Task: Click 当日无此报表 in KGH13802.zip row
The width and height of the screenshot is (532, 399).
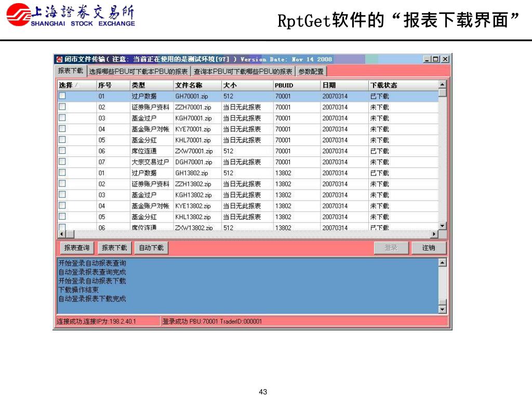Action: (242, 195)
